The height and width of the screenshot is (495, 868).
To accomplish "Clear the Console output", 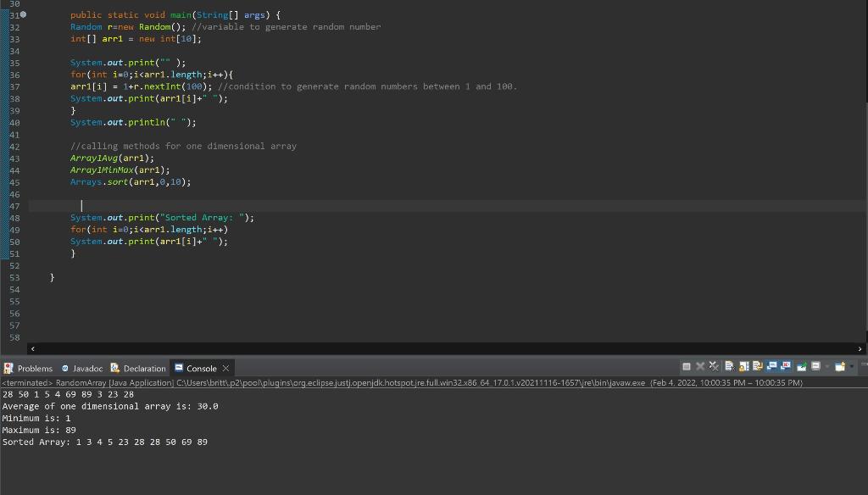I will [728, 367].
